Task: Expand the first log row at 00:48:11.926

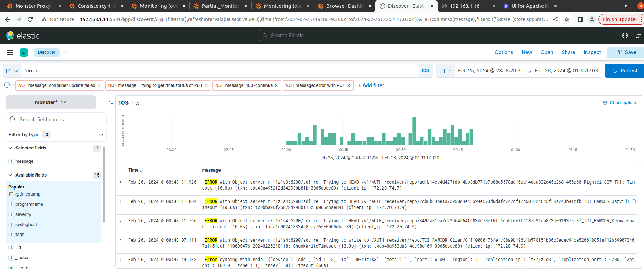Action: point(120,182)
